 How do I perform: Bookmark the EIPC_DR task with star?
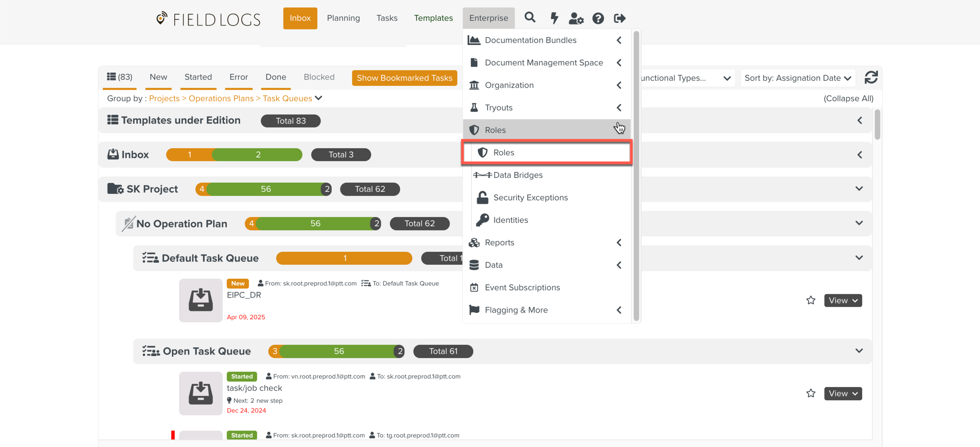point(811,300)
